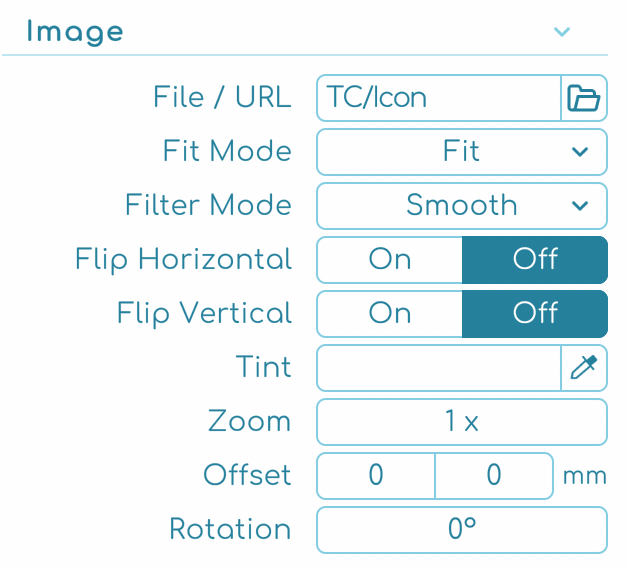This screenshot has width=628, height=568.
Task: Click the Tint eyedropper icon
Action: [x=583, y=368]
